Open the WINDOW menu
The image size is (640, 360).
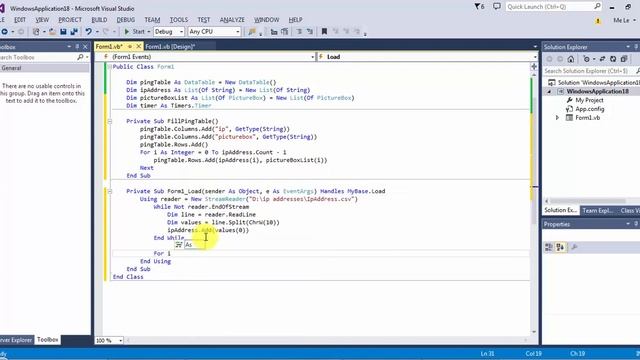tap(267, 20)
